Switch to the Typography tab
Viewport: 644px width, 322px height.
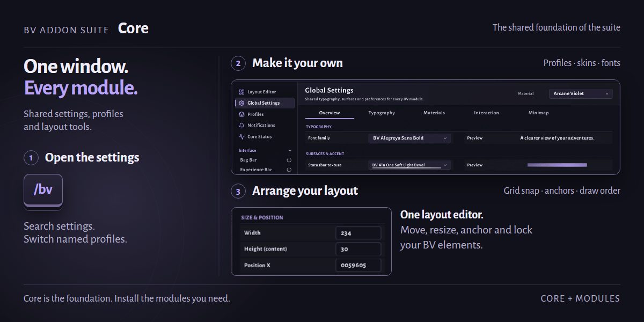point(382,113)
